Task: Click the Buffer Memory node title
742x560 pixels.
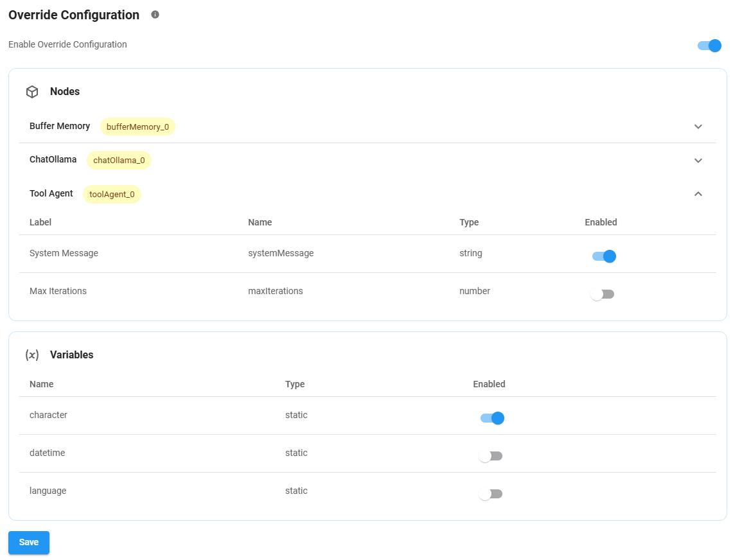Action: point(60,126)
